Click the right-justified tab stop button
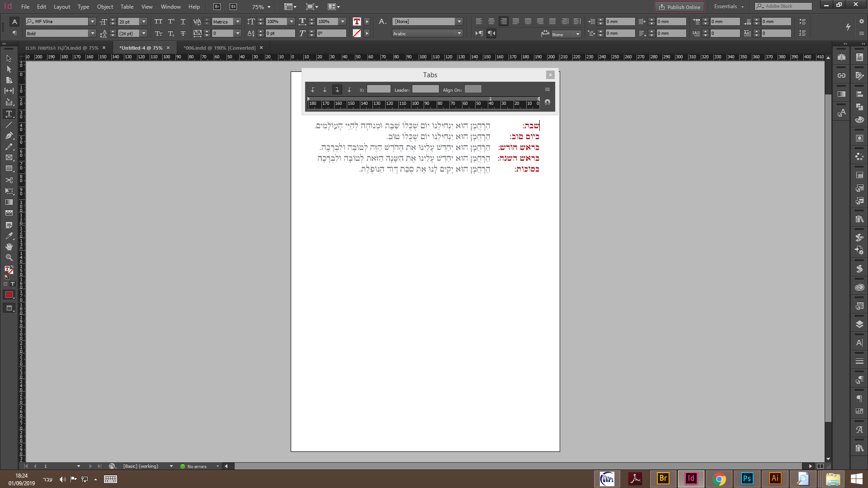Image resolution: width=868 pixels, height=488 pixels. coord(337,89)
